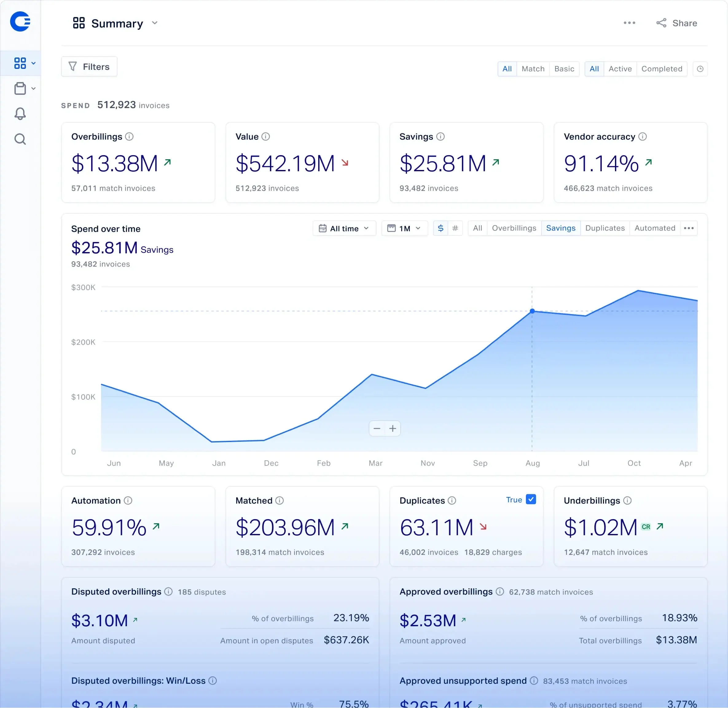Switch chart to dollar value mode

pyautogui.click(x=440, y=228)
